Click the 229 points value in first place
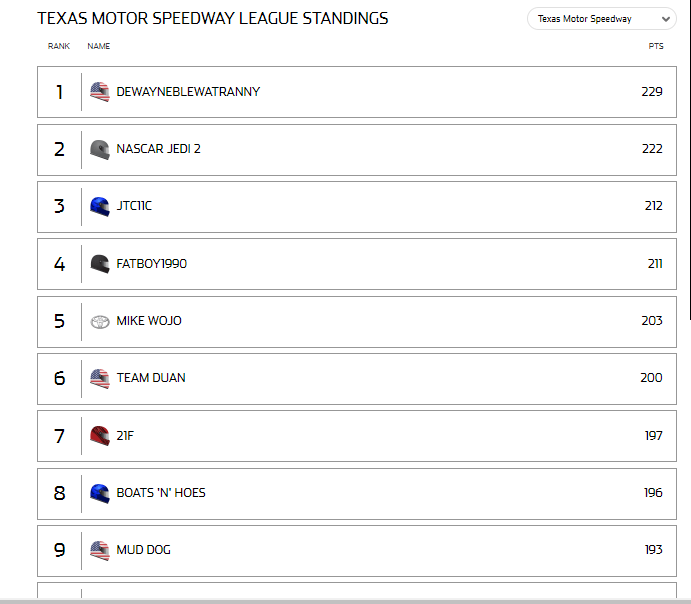 click(652, 92)
